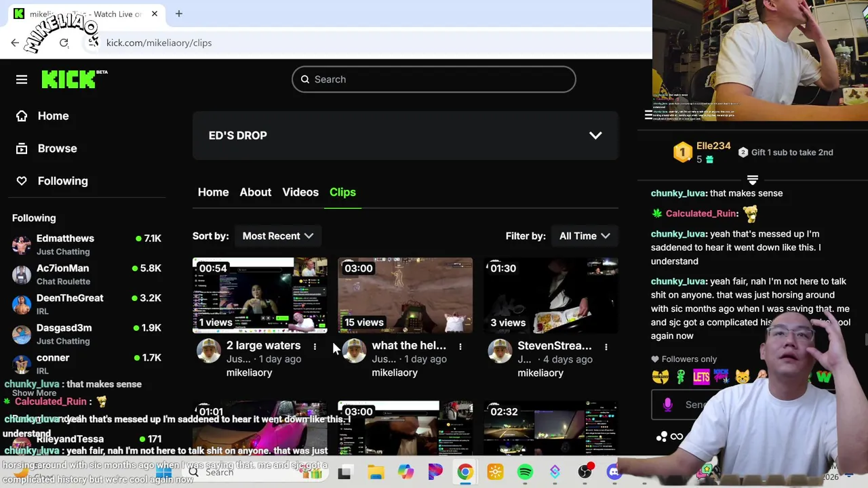Click Ac7ionMan channel avatar
The height and width of the screenshot is (488, 868).
point(22,274)
